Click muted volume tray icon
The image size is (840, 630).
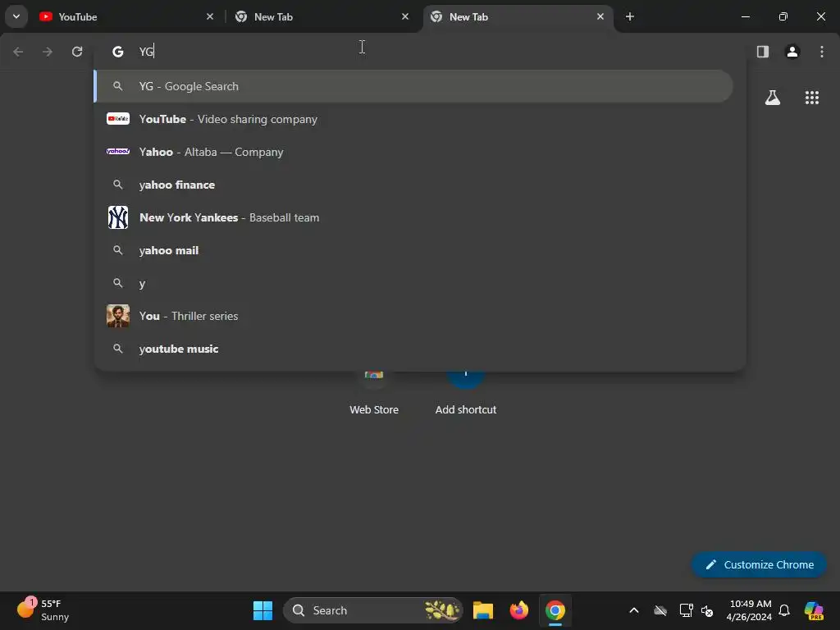click(x=707, y=610)
